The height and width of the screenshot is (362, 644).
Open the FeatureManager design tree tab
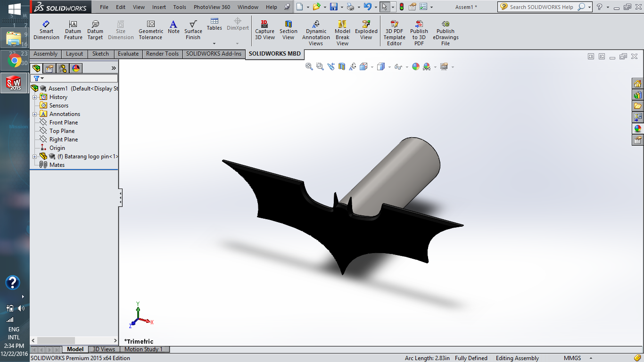tap(36, 68)
